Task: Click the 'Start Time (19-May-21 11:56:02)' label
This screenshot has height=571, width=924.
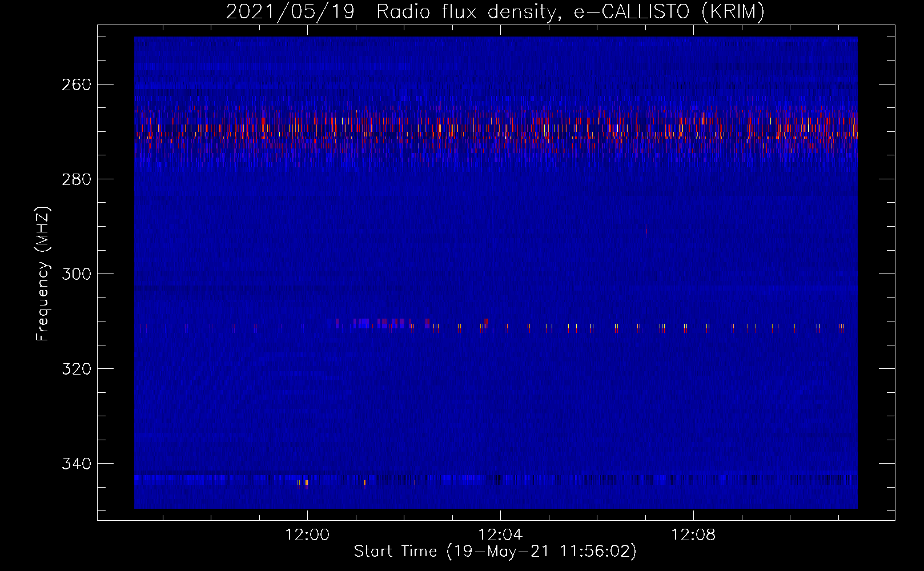Action: point(495,552)
